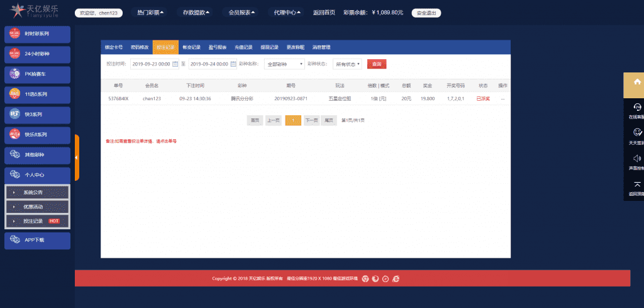Click the 返回顶部 back-to-top icon
Screen dimensions: 644x308
click(x=636, y=184)
